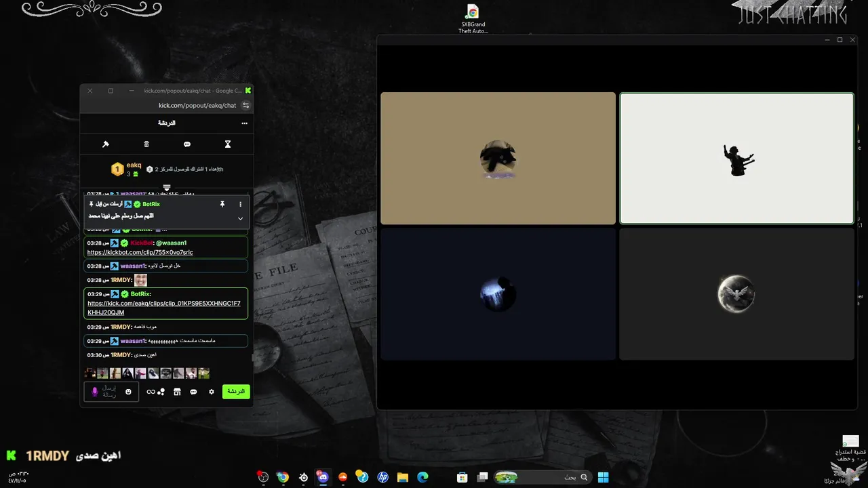Open the Get Help question mark taskbar icon
868x488 pixels.
[x=362, y=477]
